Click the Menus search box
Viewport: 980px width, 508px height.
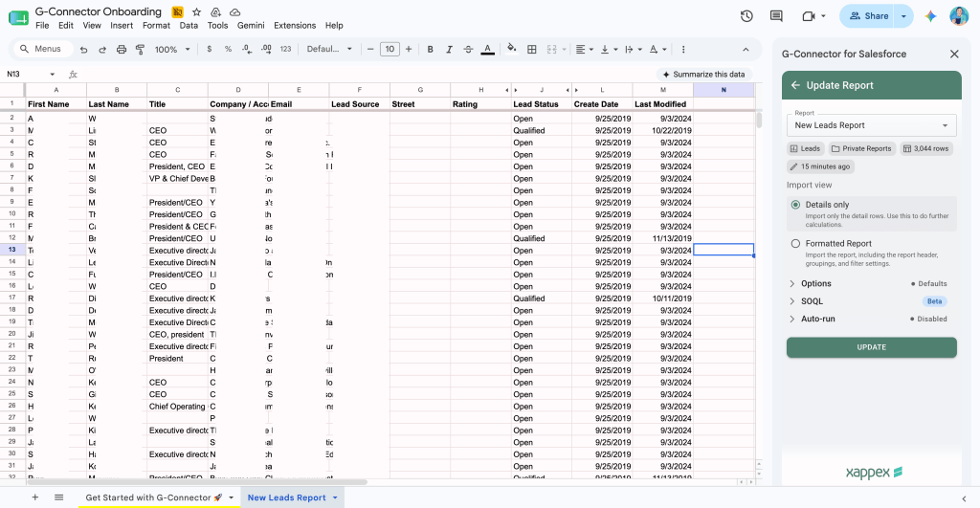pyautogui.click(x=42, y=49)
